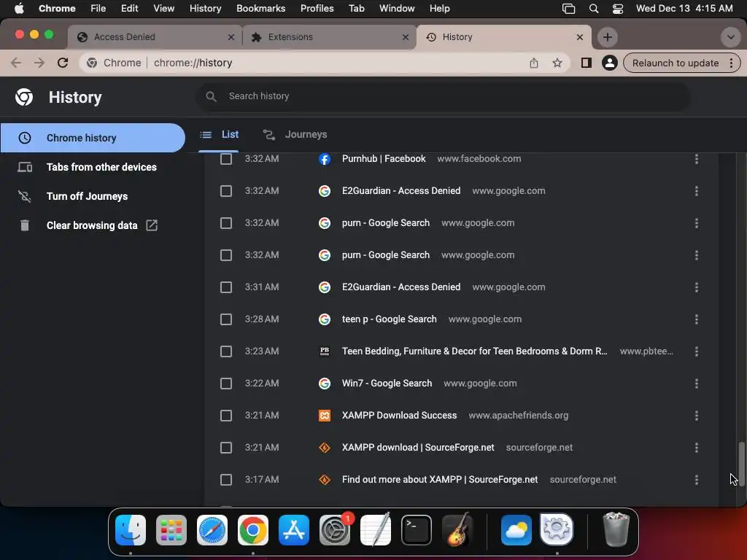Image resolution: width=747 pixels, height=560 pixels.
Task: Open tab search chevron in tab strip
Action: [x=730, y=37]
